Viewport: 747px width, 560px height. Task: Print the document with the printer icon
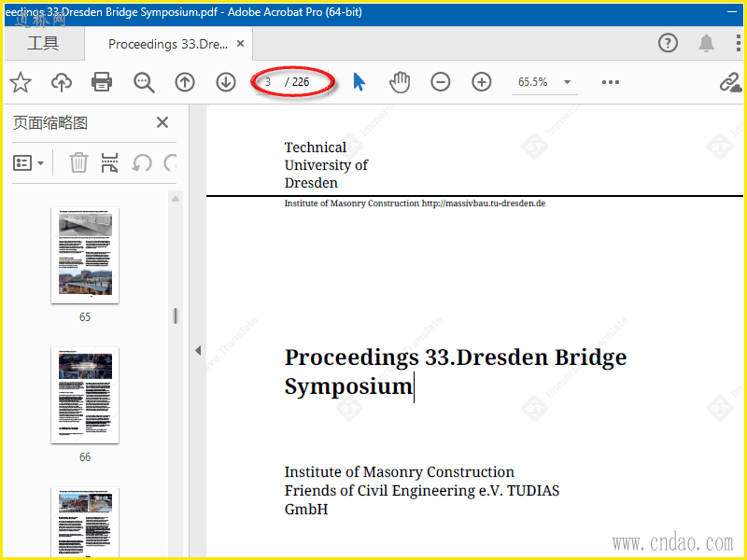click(x=102, y=82)
